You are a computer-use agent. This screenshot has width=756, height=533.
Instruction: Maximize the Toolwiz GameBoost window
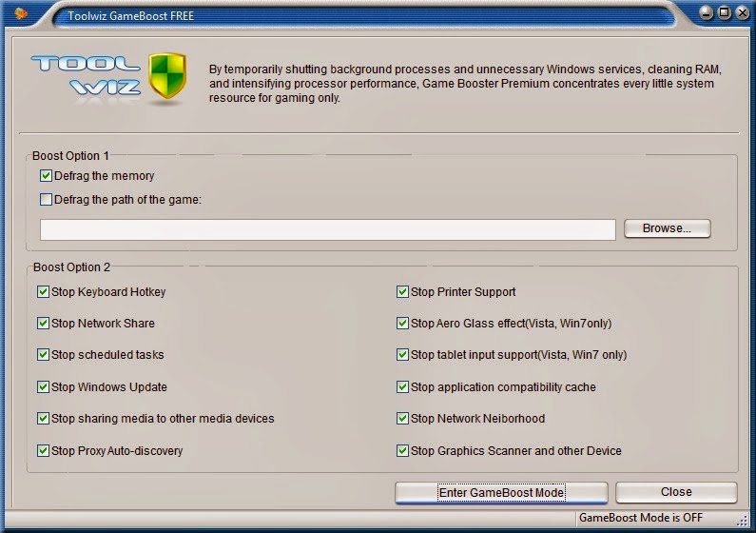point(725,12)
